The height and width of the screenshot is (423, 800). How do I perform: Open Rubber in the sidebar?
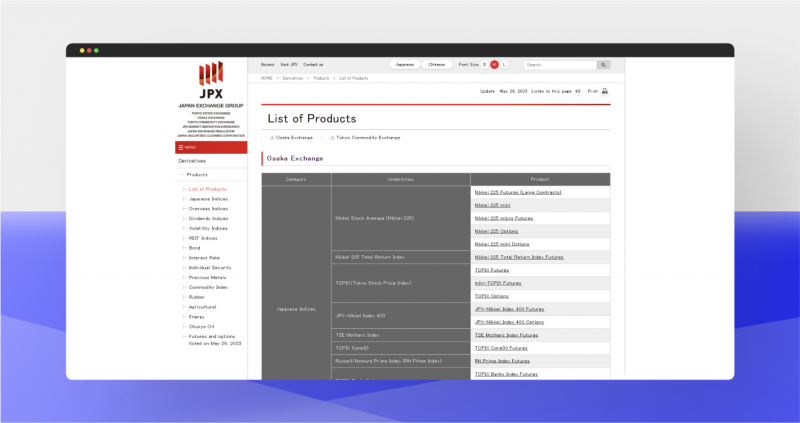[196, 297]
